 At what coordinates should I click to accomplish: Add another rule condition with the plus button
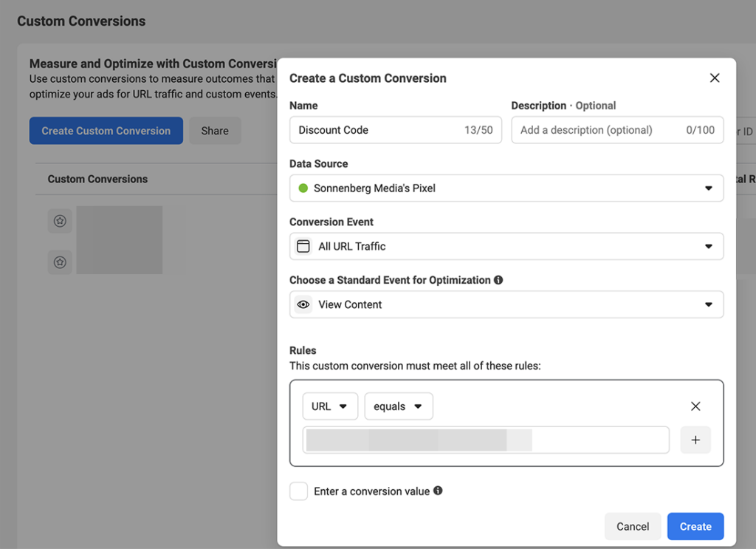coord(695,440)
